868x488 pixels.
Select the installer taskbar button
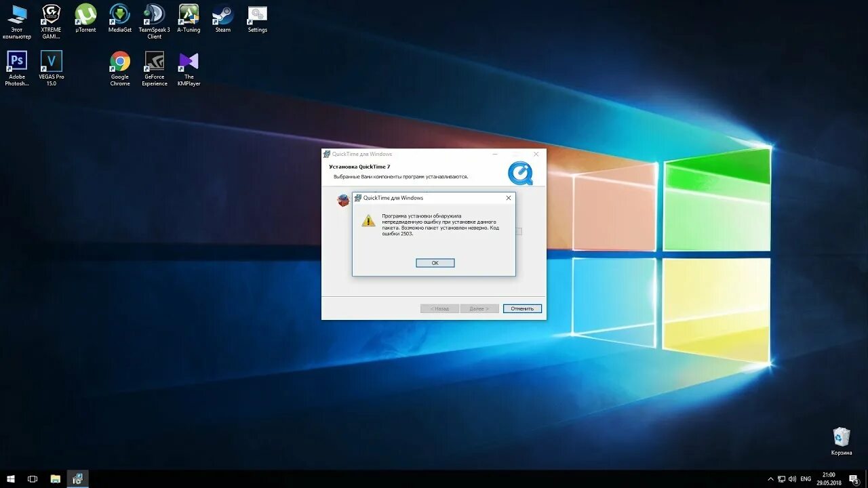(x=78, y=479)
